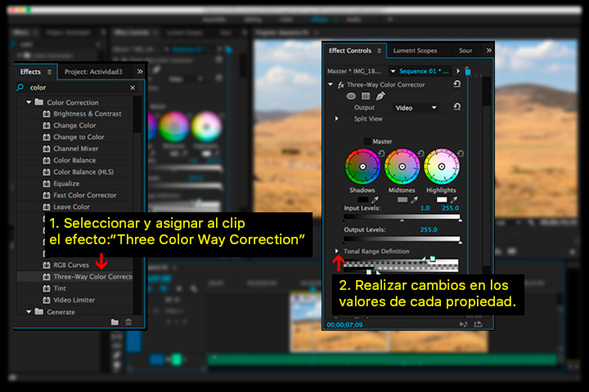Select the pen mask tool

pos(380,96)
